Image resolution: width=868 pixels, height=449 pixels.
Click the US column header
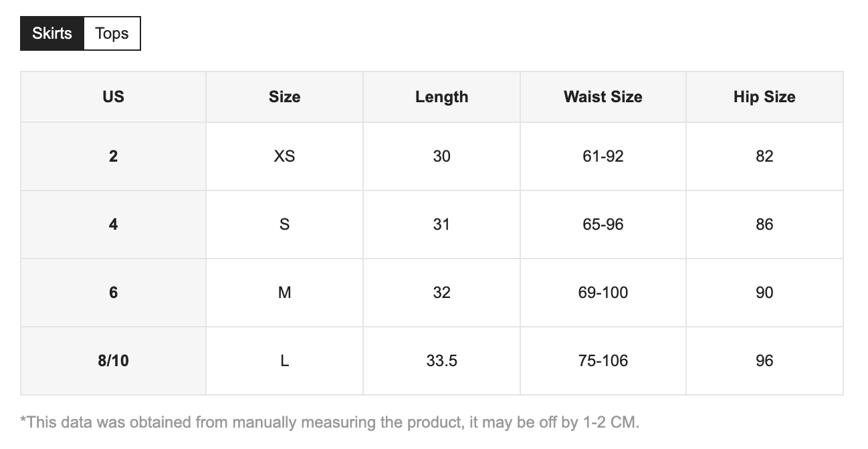[x=113, y=97]
